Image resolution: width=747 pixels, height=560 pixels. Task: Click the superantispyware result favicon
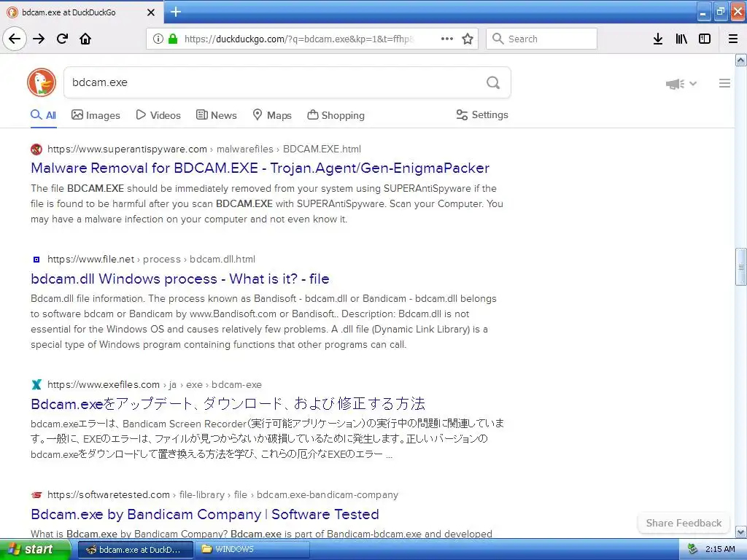pos(36,149)
